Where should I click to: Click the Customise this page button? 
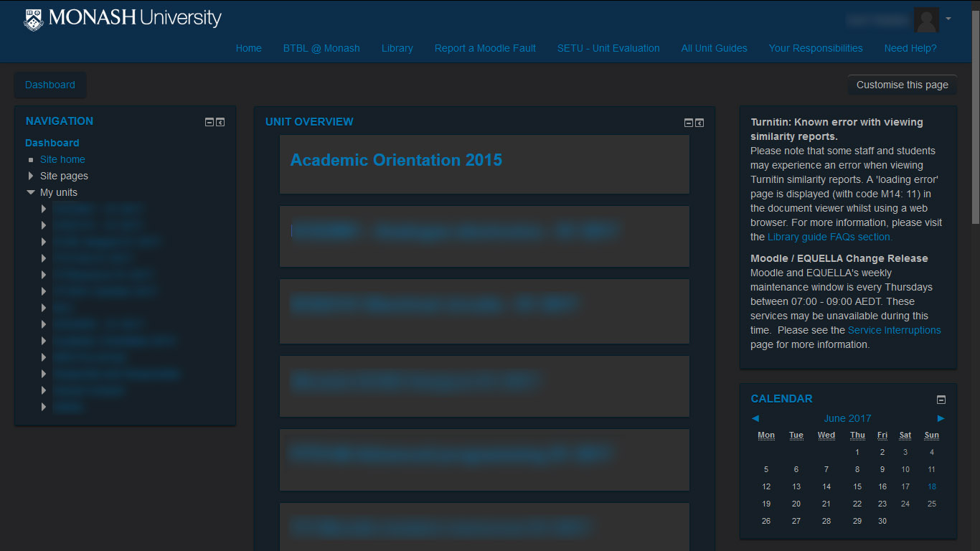tap(902, 84)
